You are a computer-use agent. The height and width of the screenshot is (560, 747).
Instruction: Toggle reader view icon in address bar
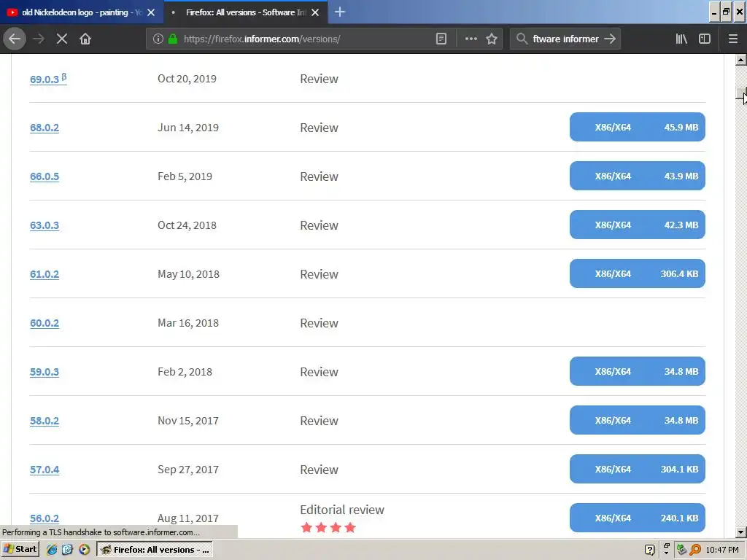click(x=441, y=39)
